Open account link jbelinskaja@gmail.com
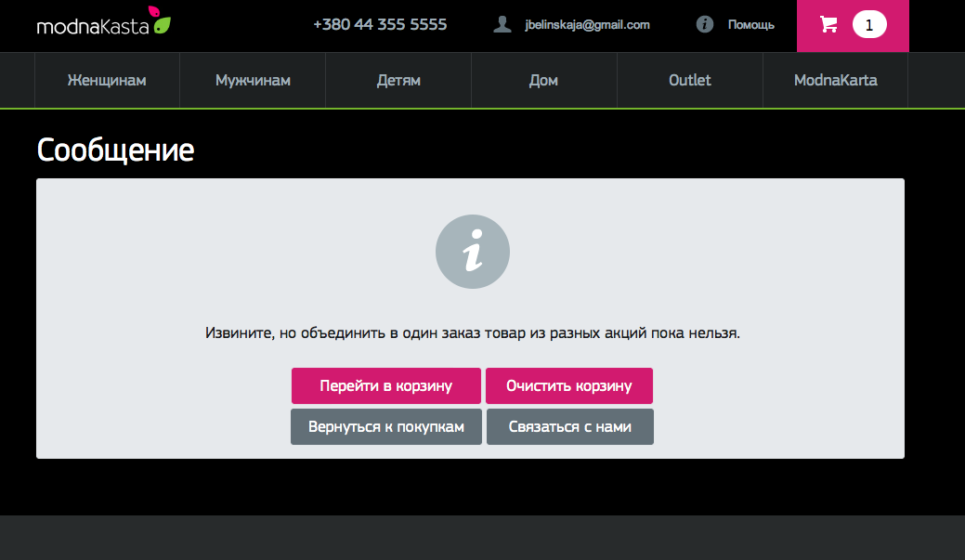965x560 pixels. pos(587,25)
